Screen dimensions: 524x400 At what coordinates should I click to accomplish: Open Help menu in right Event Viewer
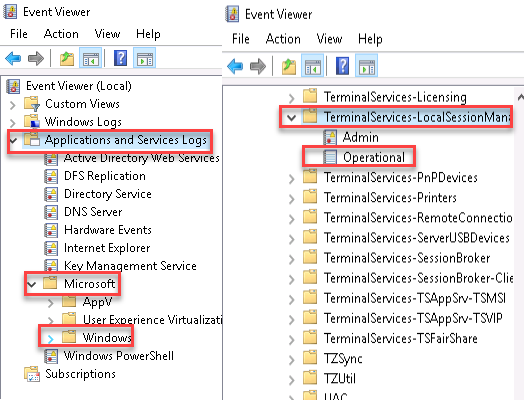pyautogui.click(x=370, y=39)
